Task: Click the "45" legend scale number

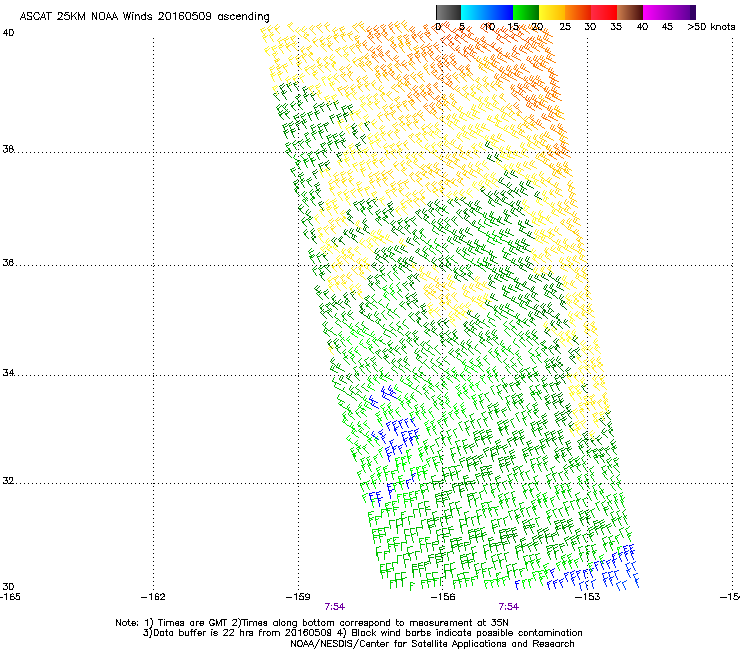Action: (x=667, y=27)
